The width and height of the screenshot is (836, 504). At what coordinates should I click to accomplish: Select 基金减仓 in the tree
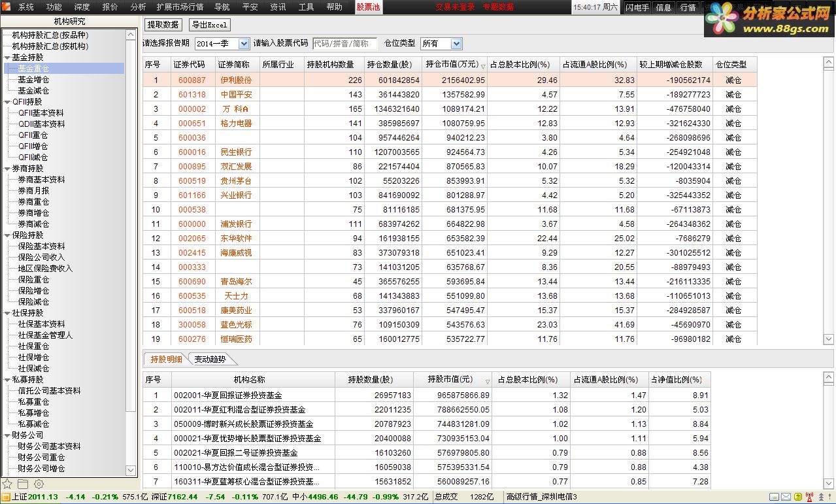point(33,91)
